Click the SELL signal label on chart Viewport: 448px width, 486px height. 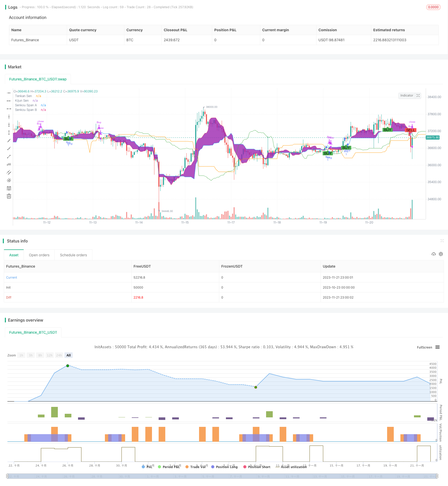click(410, 130)
